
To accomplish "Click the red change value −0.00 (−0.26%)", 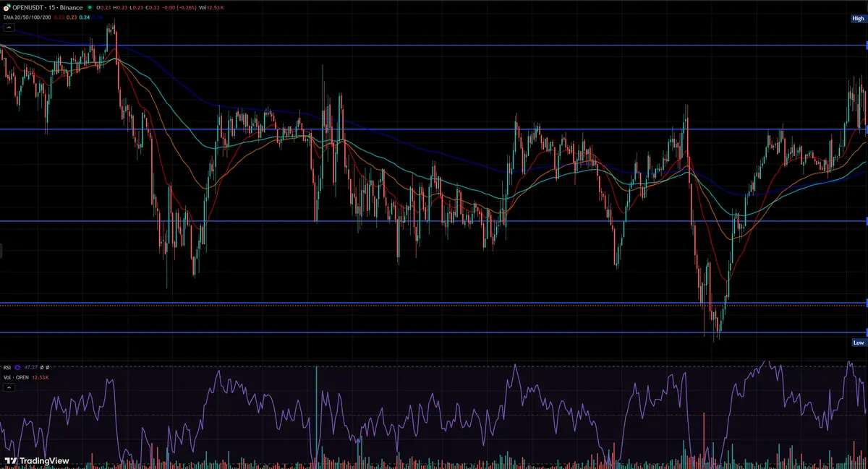I will coord(179,8).
